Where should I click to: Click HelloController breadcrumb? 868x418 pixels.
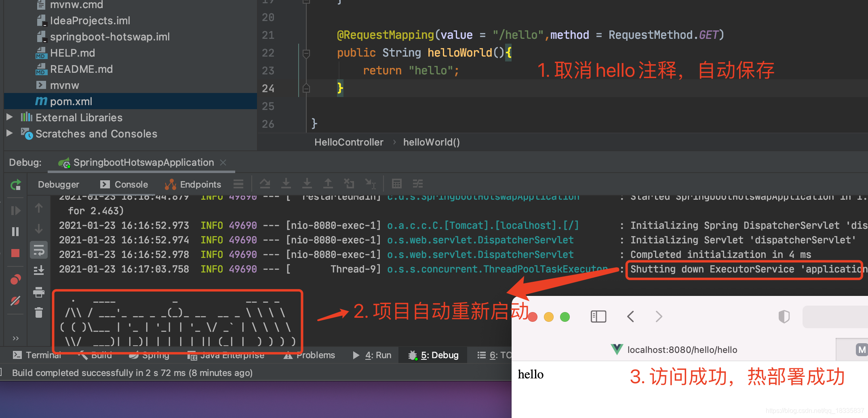coord(349,142)
